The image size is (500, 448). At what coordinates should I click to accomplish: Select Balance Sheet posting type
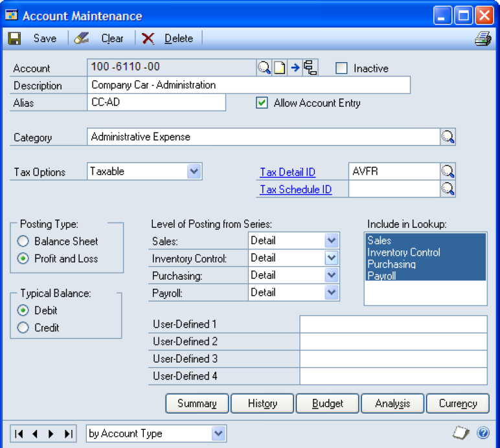pyautogui.click(x=23, y=241)
